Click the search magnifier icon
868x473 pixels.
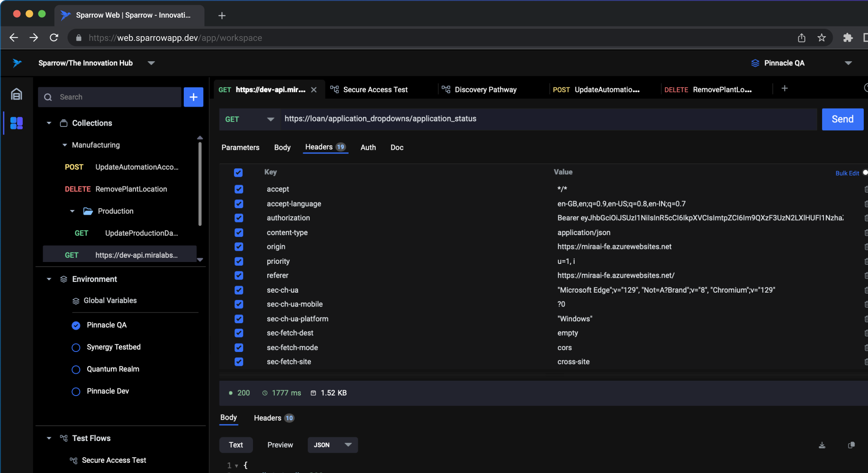[x=48, y=97]
